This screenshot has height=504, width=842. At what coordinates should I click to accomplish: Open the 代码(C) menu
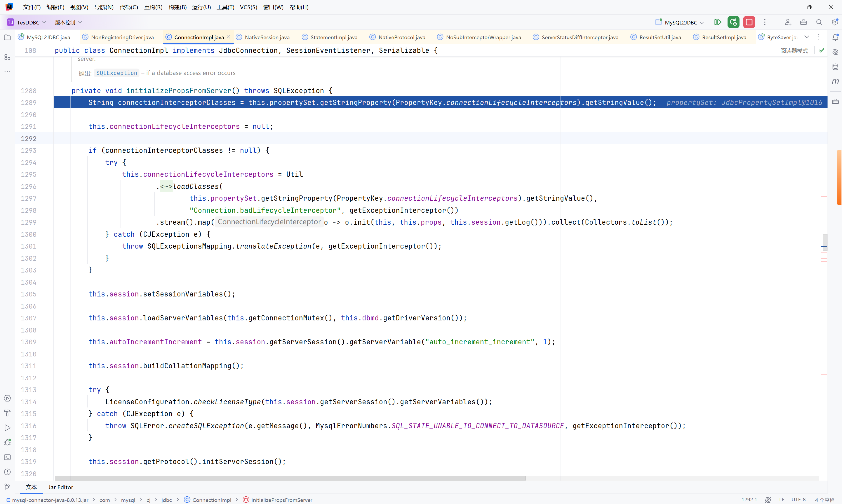click(128, 7)
